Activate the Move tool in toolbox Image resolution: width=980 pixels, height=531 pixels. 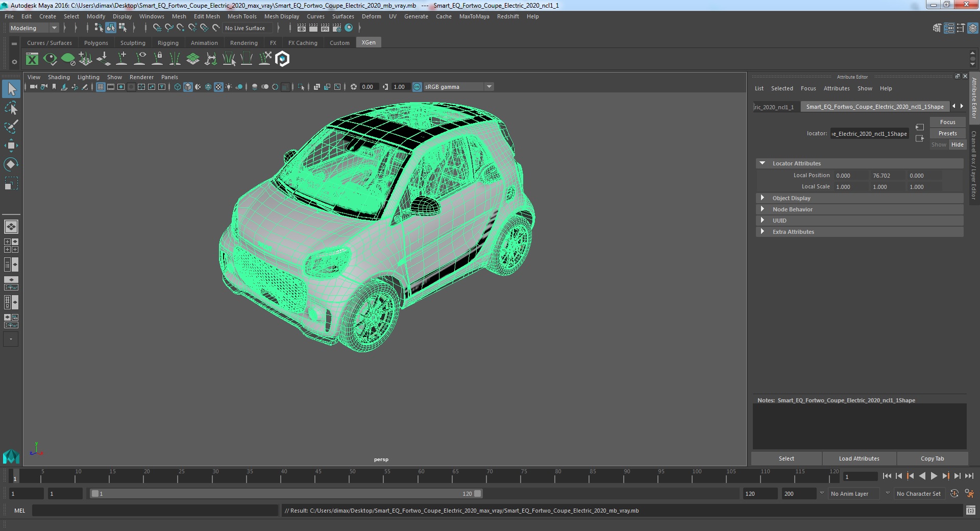point(11,146)
